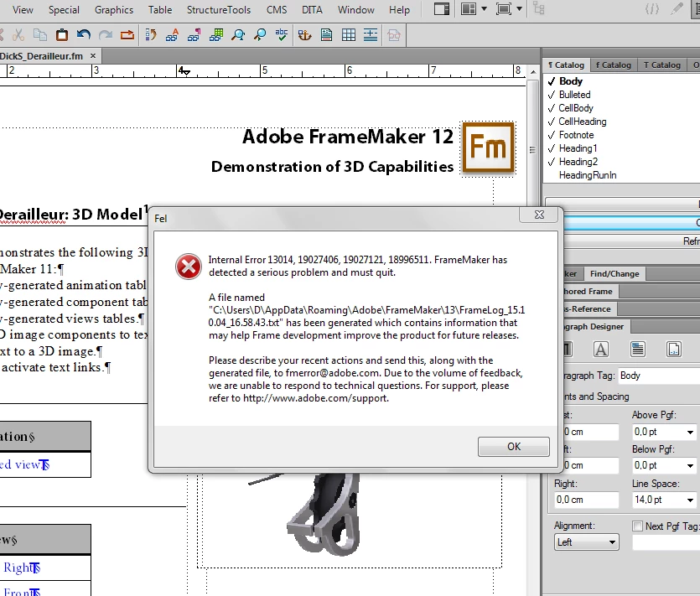Select HeadingRunIn in the paragraph catalog
Viewport: 700px width, 596px height.
588,175
